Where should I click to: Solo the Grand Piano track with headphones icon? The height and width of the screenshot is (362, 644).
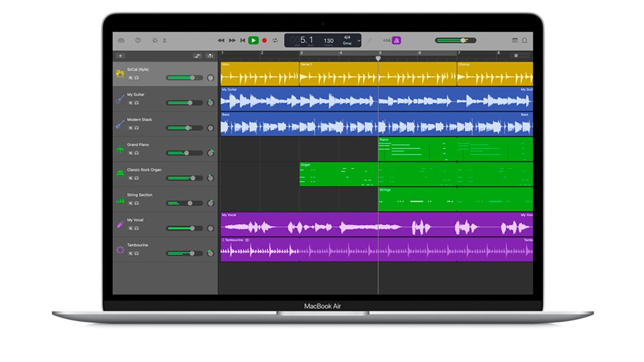137,153
